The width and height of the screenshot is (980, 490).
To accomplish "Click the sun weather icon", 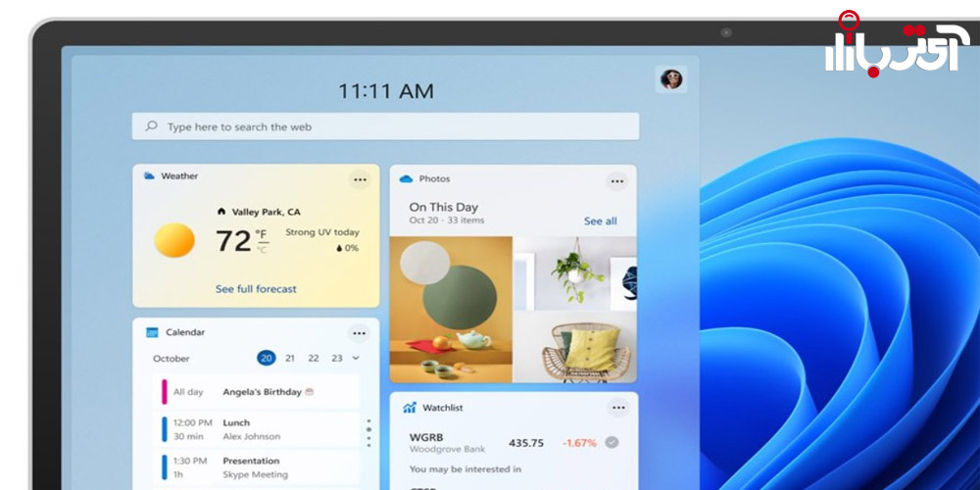I will tap(174, 240).
